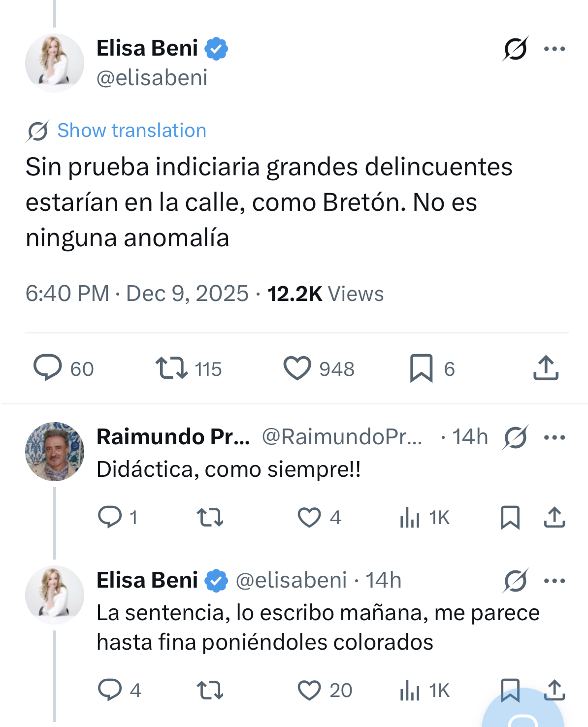This screenshot has width=588, height=727.
Task: Open the more options menu on the main post
Action: point(554,49)
